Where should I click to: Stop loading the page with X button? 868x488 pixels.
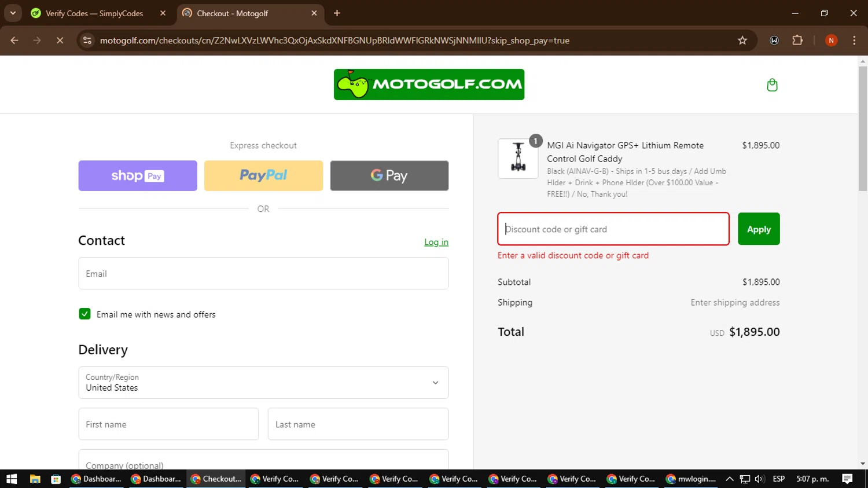[x=60, y=41]
